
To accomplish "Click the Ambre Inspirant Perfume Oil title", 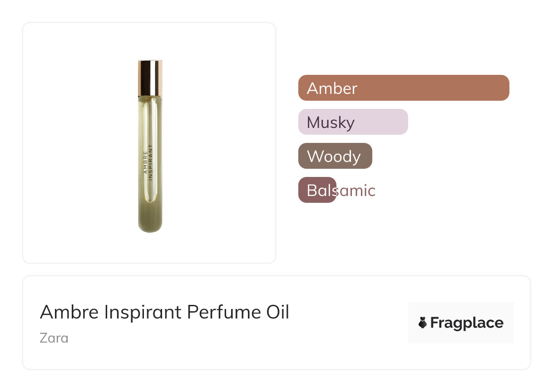I will [x=164, y=312].
